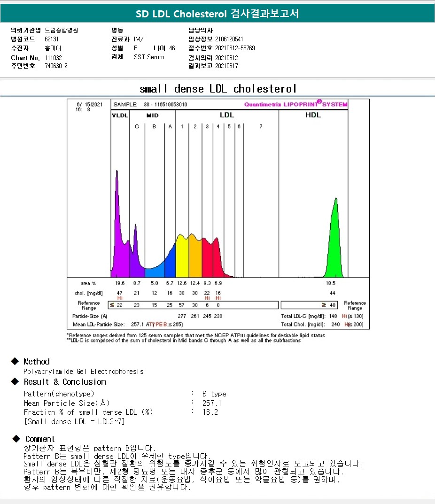Select the HDL cholesterol value '44'
435x504 pixels.
[x=333, y=293]
